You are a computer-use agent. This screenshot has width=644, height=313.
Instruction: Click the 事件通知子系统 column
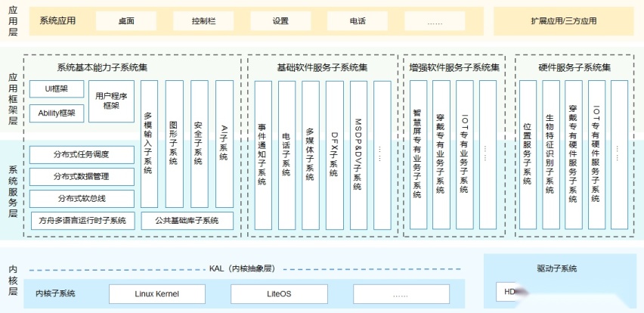pos(263,155)
